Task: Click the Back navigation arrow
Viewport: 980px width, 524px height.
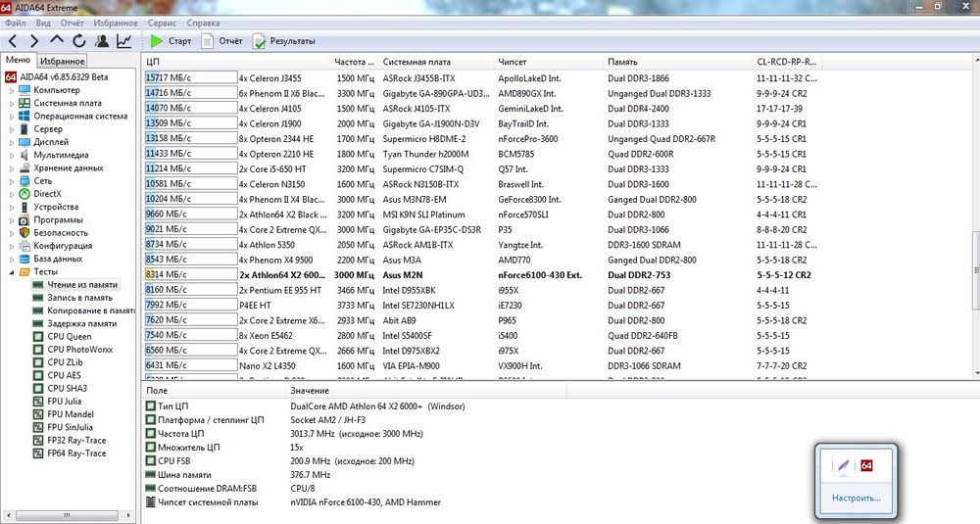Action: tap(13, 41)
